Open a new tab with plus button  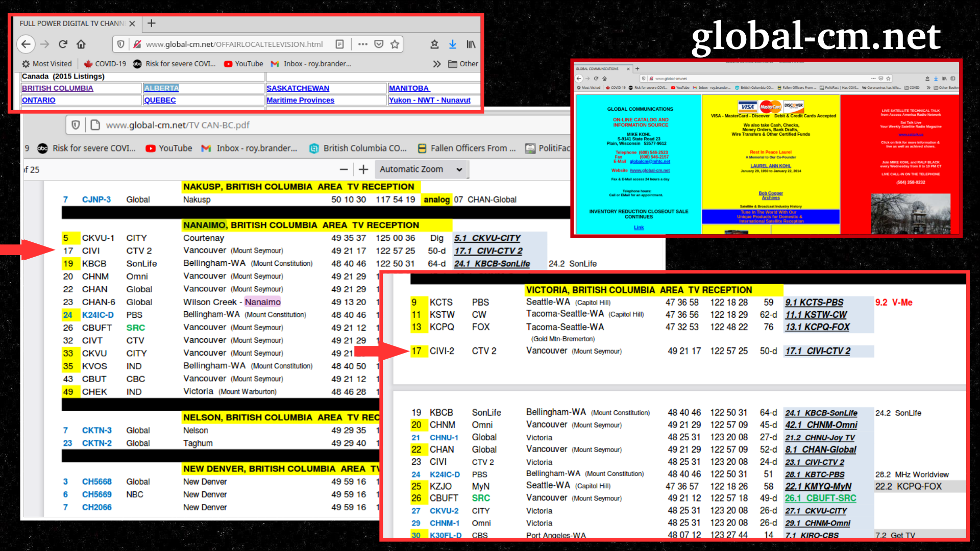click(x=152, y=23)
